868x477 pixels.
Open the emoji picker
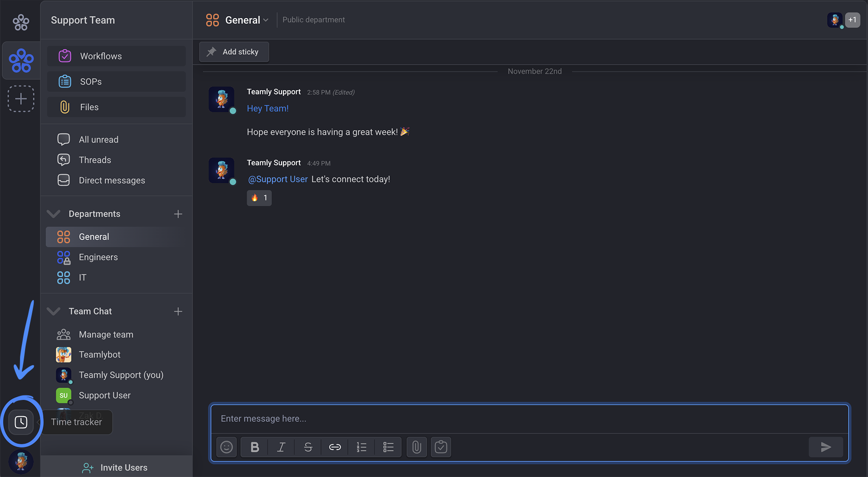226,447
